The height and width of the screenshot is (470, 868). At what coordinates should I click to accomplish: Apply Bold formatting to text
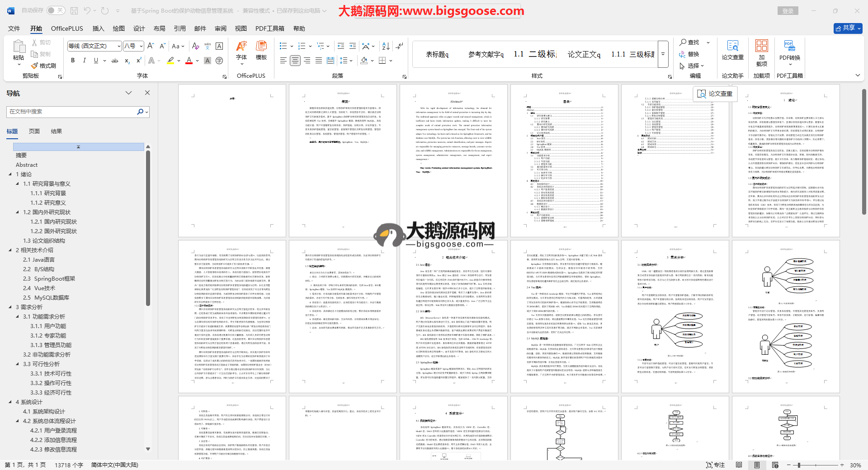point(73,61)
